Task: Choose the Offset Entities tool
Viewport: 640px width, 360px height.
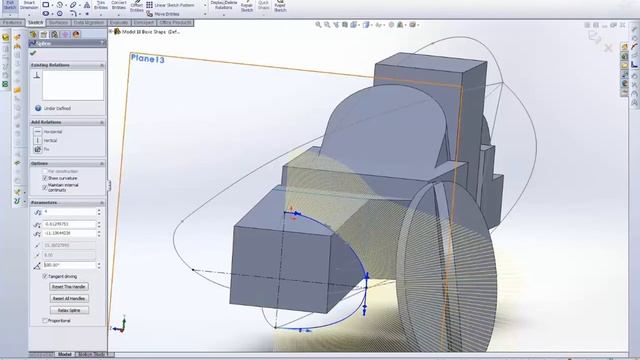Action: click(137, 6)
